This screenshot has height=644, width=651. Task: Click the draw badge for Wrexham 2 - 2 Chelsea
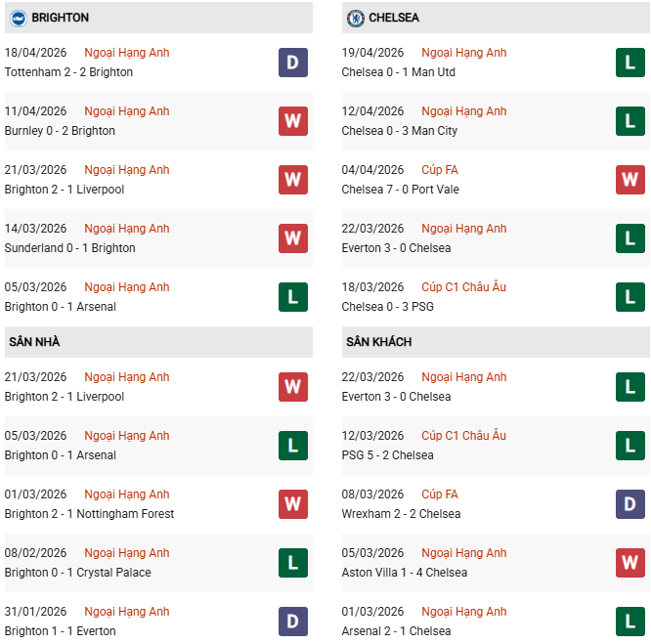tap(630, 504)
